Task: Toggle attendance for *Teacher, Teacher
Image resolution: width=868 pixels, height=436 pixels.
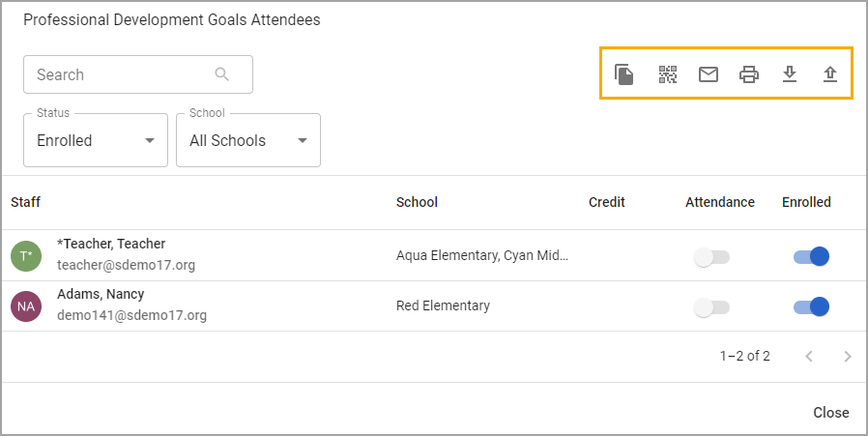Action: (711, 257)
